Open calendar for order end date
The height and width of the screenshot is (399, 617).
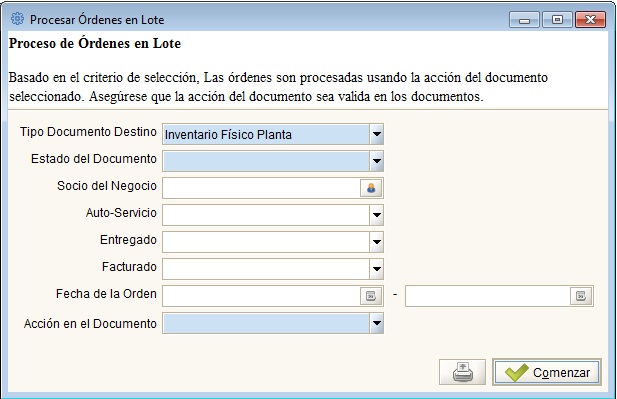tap(581, 296)
